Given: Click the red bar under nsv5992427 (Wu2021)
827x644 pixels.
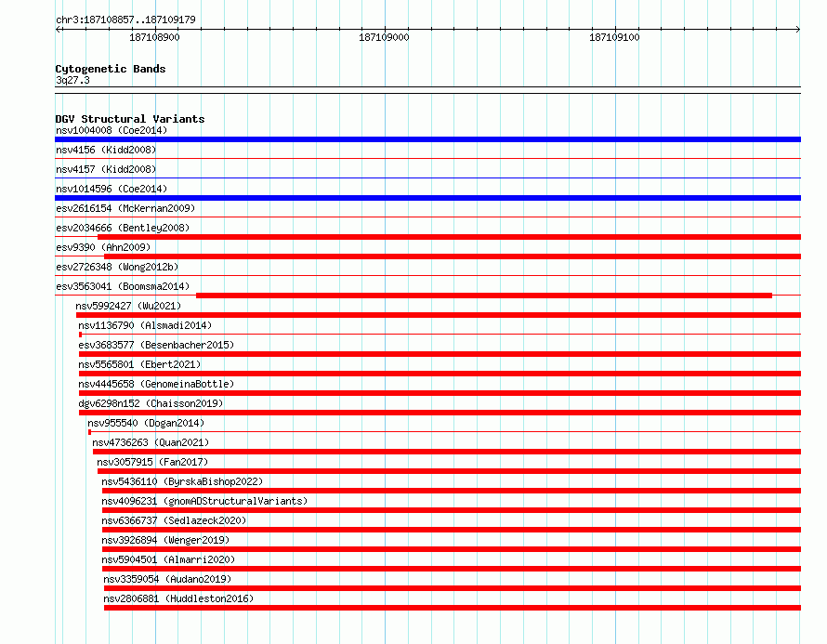Looking at the screenshot, I should [439, 315].
